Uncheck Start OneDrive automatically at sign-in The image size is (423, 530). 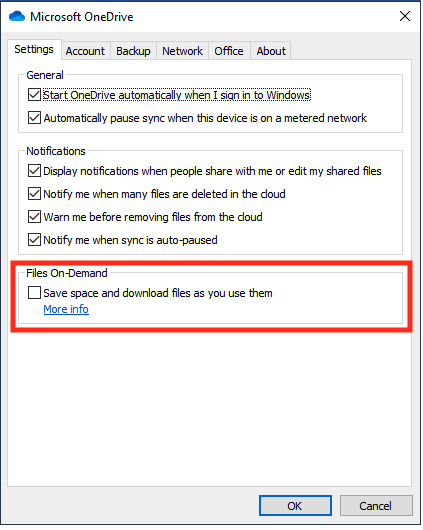pyautogui.click(x=34, y=95)
